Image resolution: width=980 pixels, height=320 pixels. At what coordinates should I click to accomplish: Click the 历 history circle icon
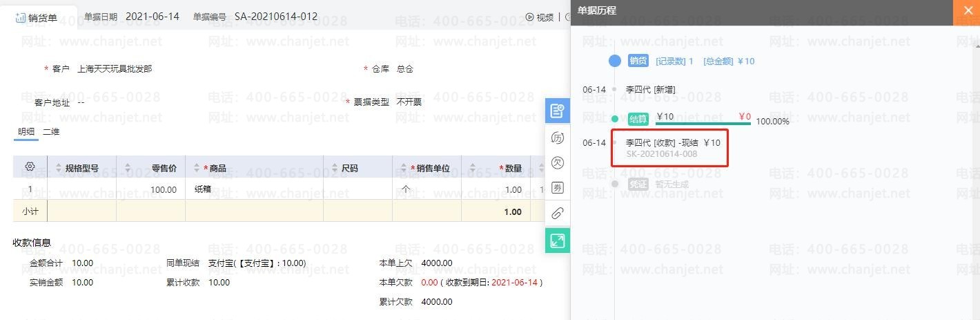(x=558, y=138)
